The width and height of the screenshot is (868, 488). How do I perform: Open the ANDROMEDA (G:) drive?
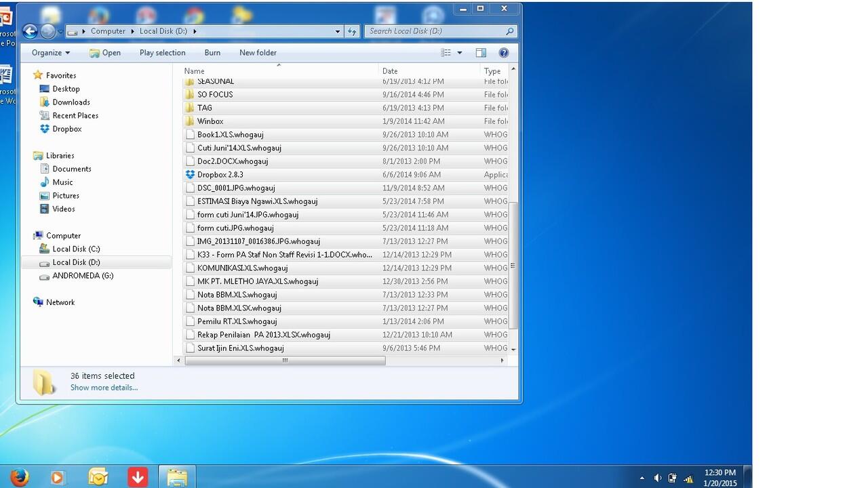coord(83,276)
